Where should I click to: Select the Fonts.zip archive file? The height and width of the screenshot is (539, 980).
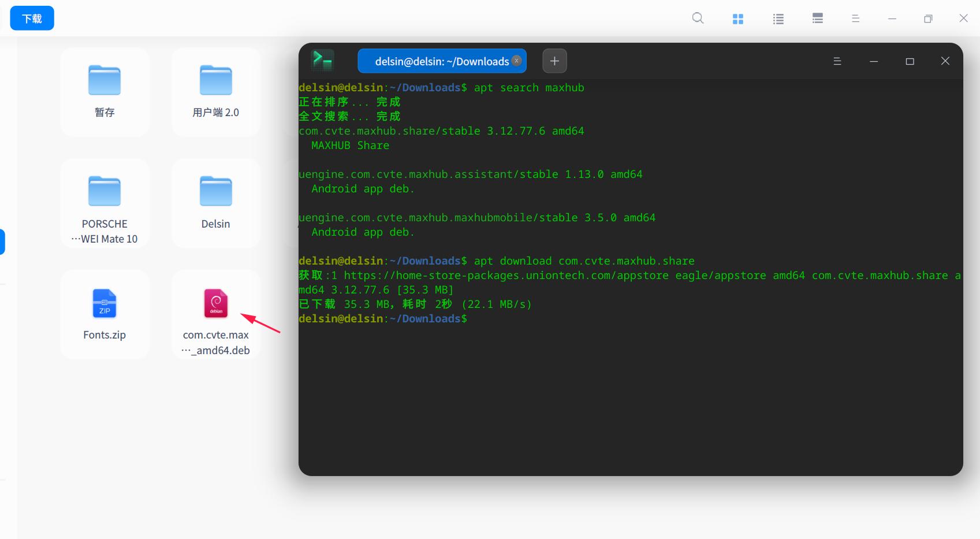pos(105,314)
